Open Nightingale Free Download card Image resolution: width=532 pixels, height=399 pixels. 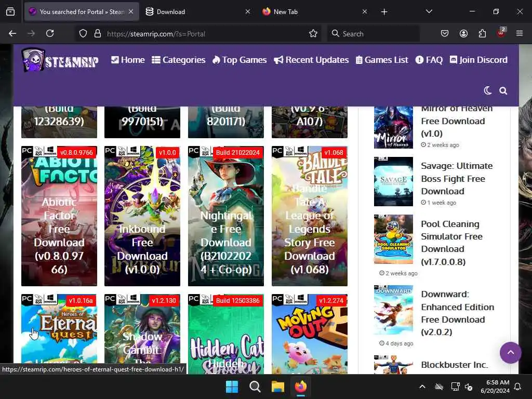tap(226, 216)
